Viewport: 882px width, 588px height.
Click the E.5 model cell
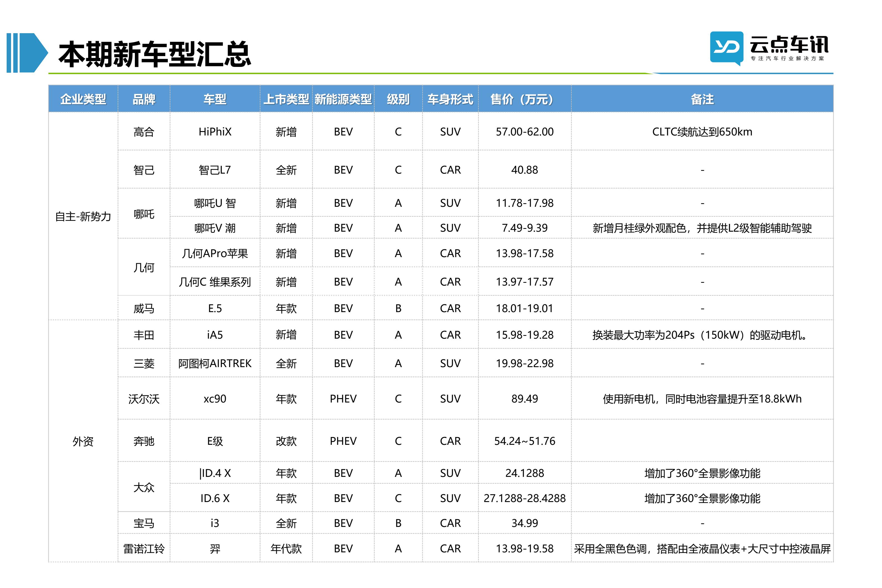click(x=215, y=308)
